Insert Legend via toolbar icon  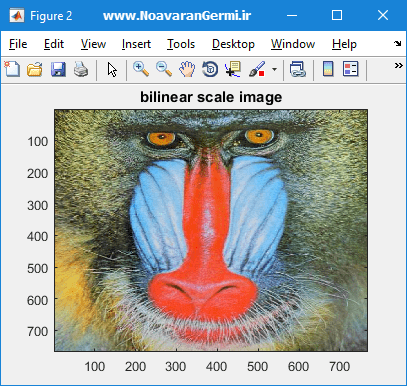coord(351,69)
